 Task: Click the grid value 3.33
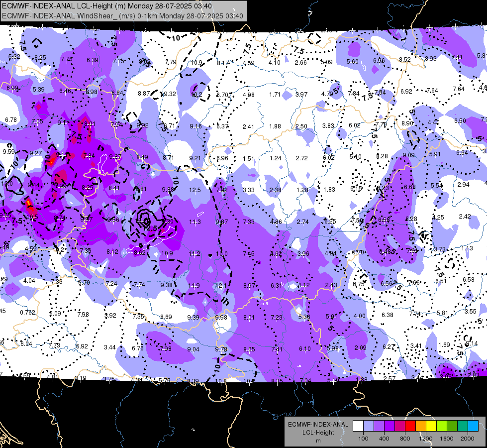pyautogui.click(x=249, y=190)
